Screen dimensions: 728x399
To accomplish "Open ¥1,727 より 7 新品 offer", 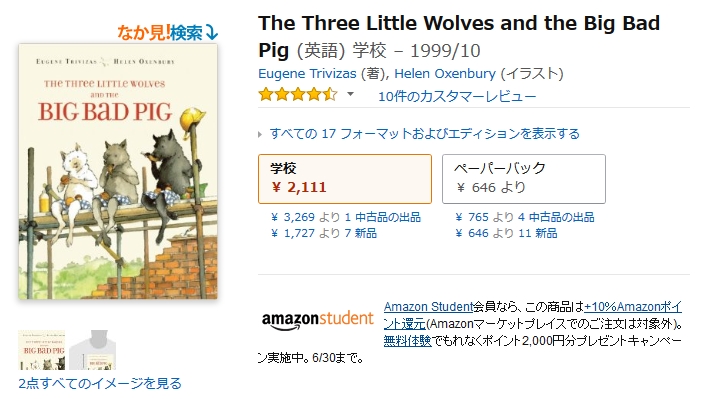I will 324,233.
